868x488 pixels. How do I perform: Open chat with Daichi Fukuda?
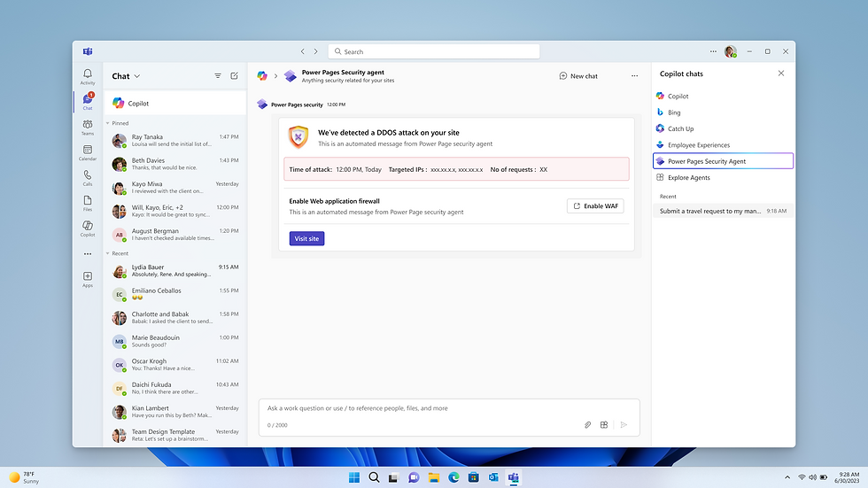pos(175,388)
